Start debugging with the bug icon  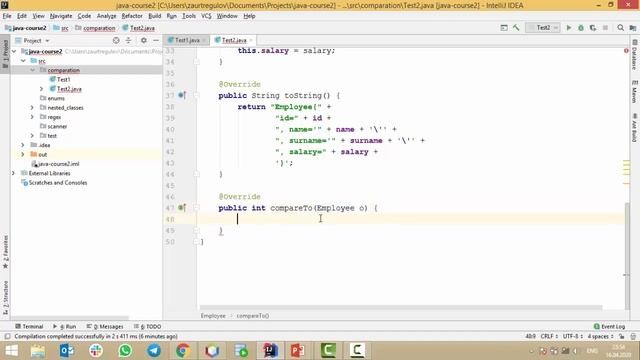click(x=581, y=28)
